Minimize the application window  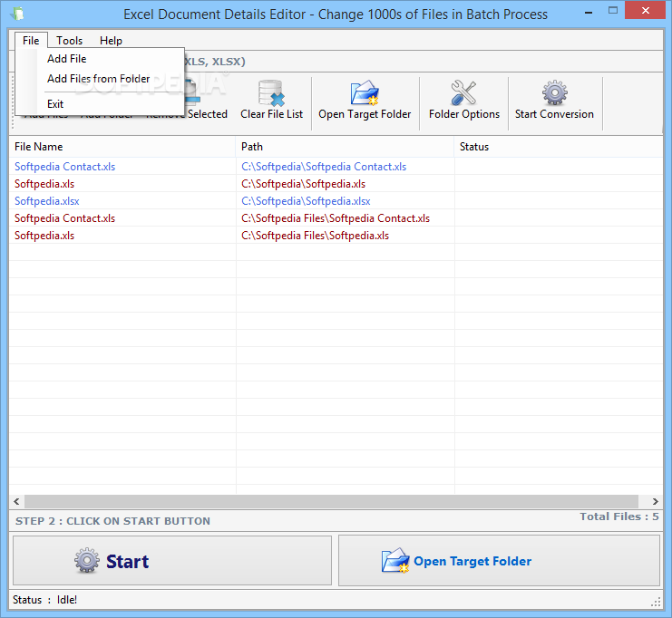pyautogui.click(x=589, y=13)
